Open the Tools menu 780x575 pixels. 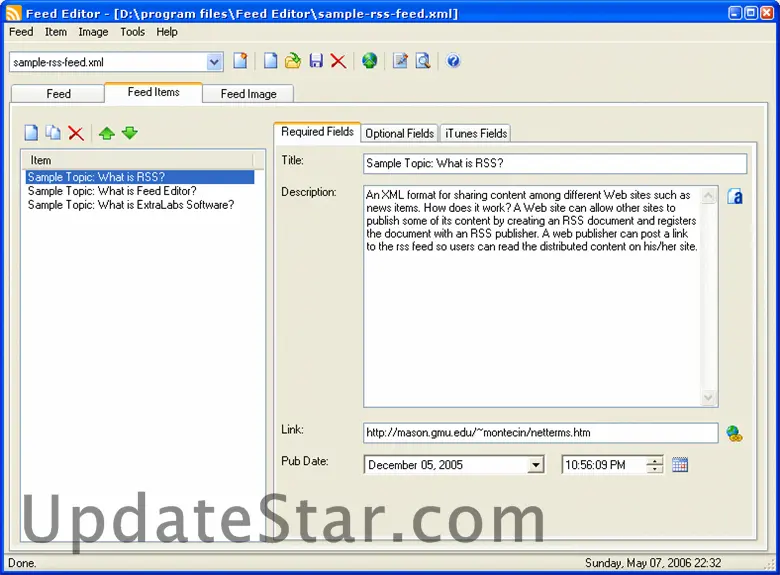(132, 32)
